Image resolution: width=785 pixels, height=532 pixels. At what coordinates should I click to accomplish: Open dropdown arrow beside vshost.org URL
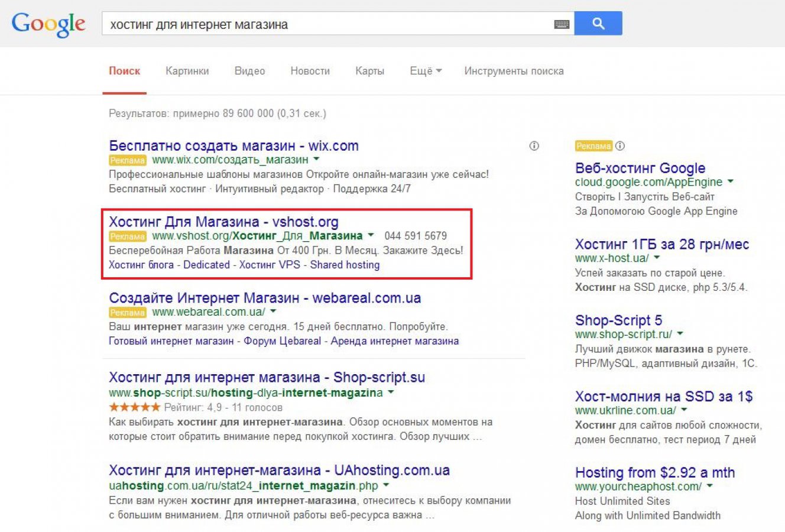coord(371,235)
